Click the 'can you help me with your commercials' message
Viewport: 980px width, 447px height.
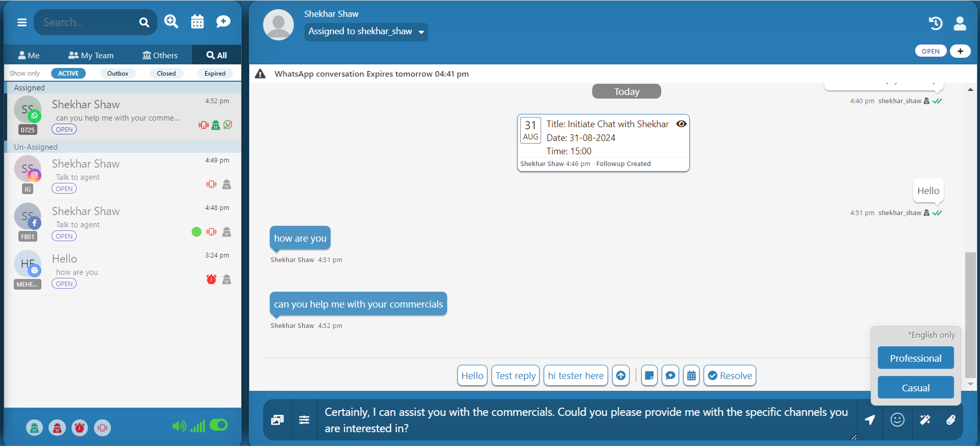(x=358, y=304)
